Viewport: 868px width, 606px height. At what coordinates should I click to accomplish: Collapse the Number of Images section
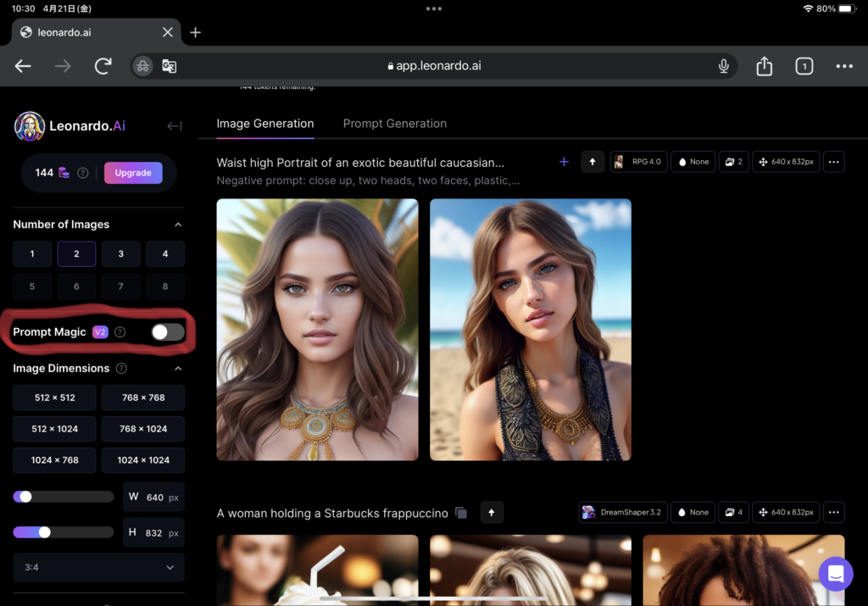(x=178, y=225)
